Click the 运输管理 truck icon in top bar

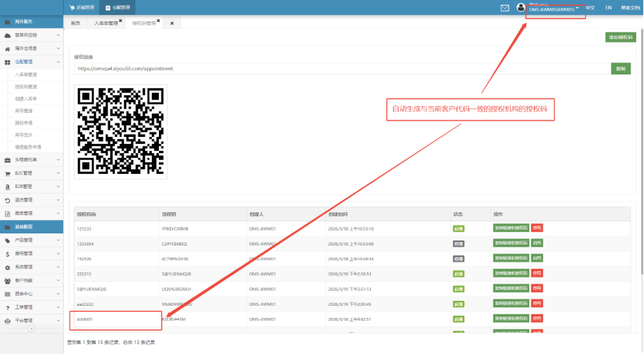(x=72, y=7)
